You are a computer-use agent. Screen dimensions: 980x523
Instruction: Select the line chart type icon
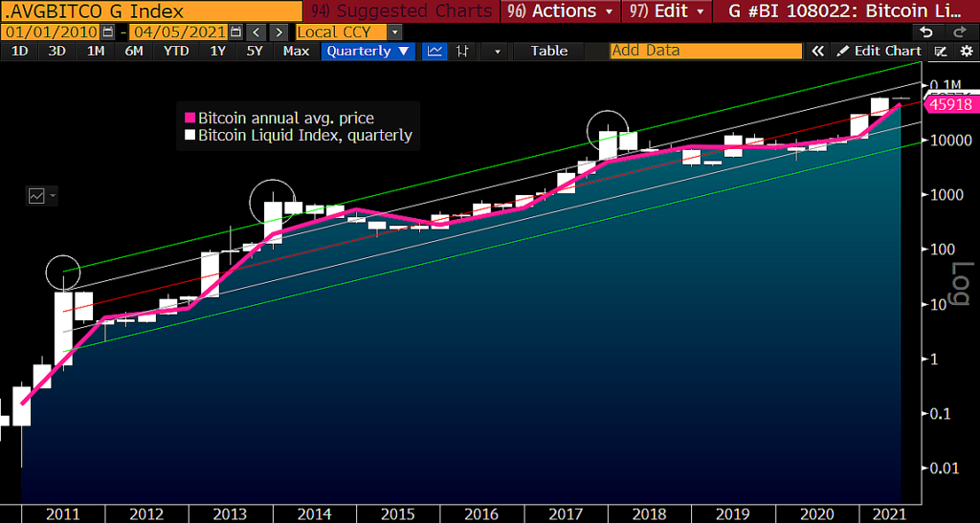click(434, 52)
